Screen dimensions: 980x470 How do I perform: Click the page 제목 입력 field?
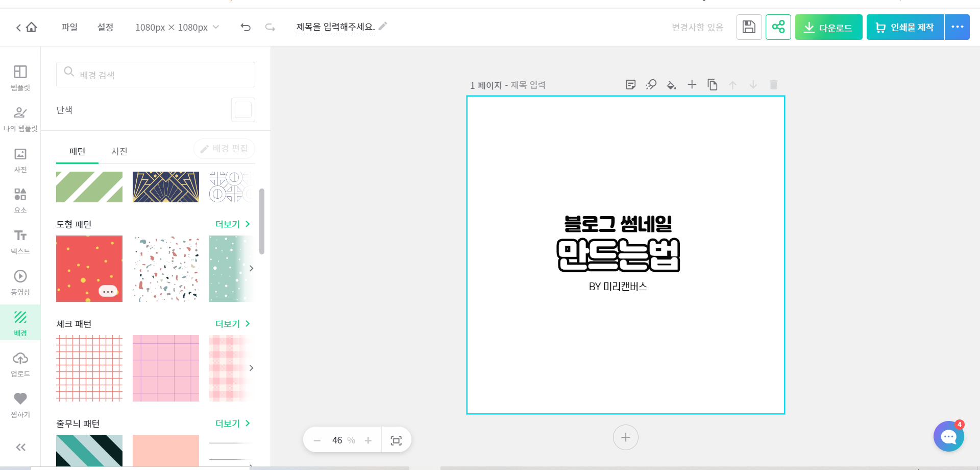pyautogui.click(x=528, y=85)
